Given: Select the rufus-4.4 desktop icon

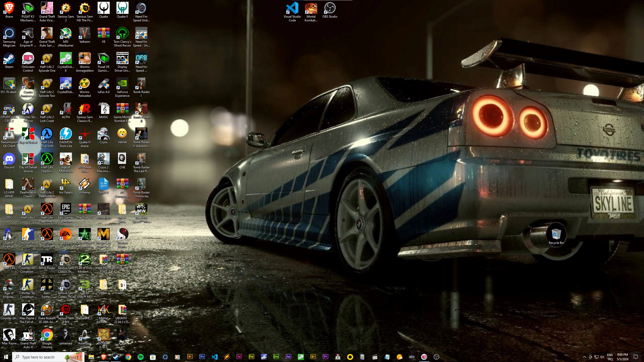Looking at the screenshot, I should tap(103, 86).
